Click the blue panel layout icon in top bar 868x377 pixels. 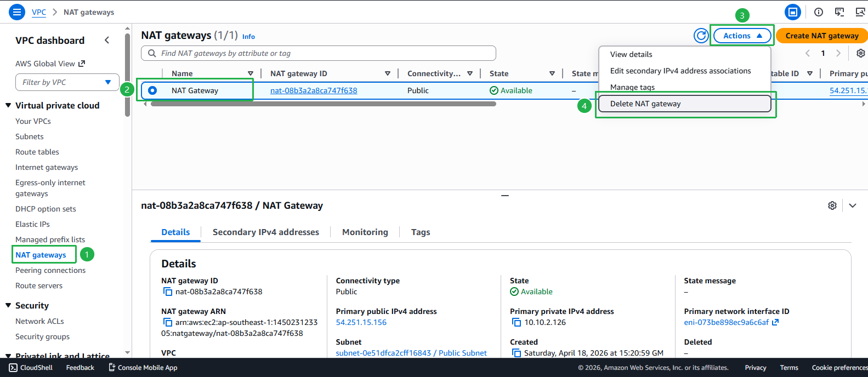click(793, 12)
